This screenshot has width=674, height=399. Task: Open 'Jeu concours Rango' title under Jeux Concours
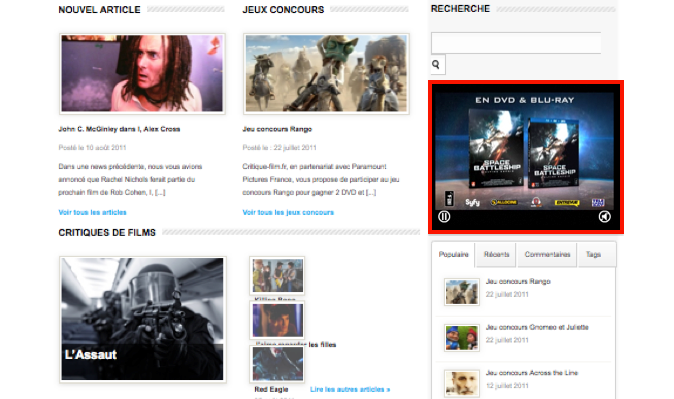277,129
